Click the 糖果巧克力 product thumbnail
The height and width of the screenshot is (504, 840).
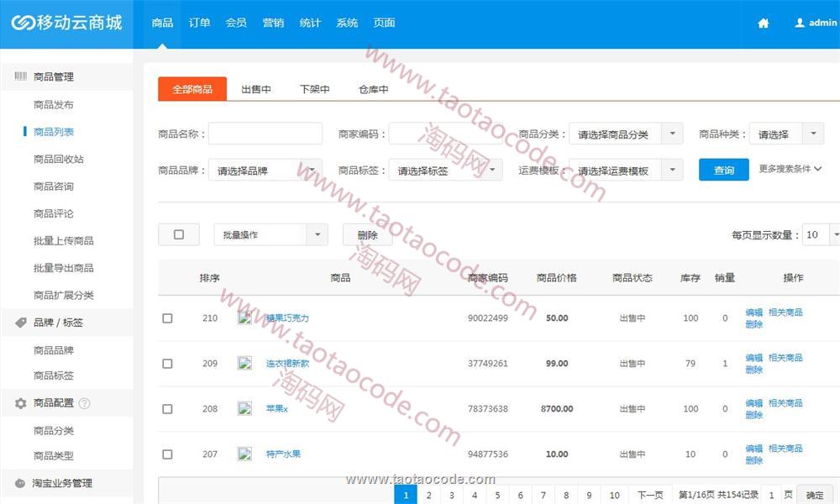[x=245, y=318]
